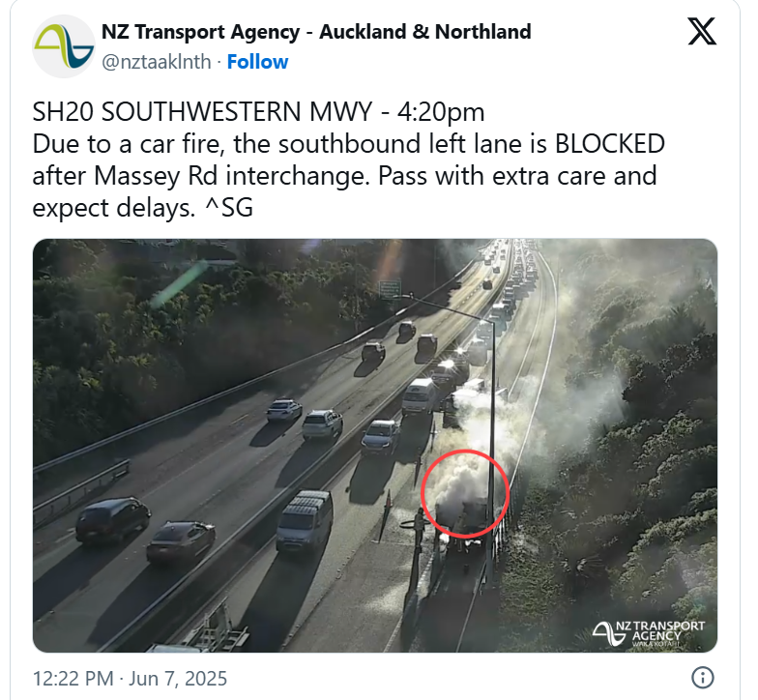Click the white sedan in the far lanes

click(x=284, y=410)
